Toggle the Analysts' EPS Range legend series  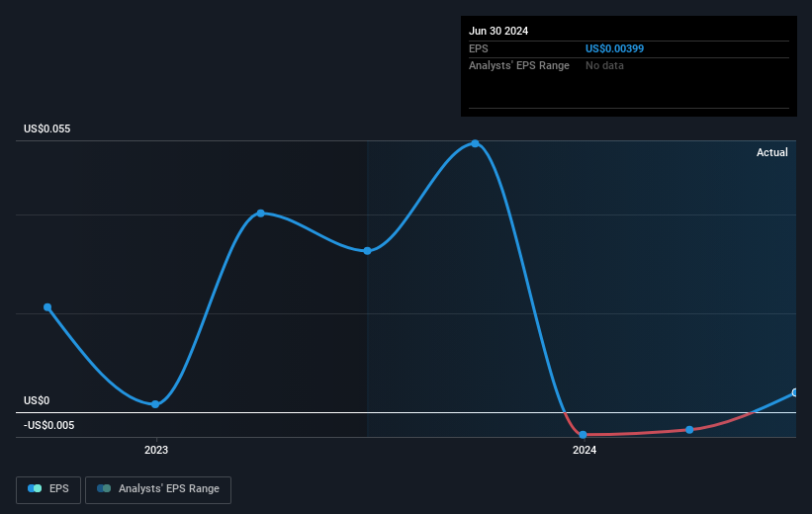tap(158, 489)
